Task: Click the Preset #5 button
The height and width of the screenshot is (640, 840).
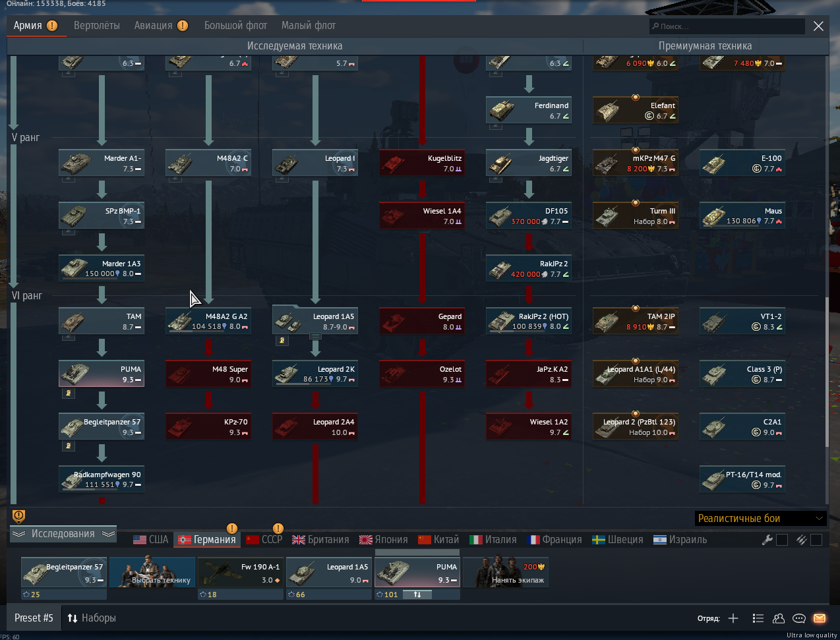Action: [x=34, y=618]
